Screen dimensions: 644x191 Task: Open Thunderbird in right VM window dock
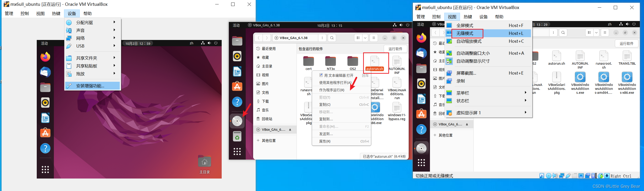pyautogui.click(x=421, y=53)
